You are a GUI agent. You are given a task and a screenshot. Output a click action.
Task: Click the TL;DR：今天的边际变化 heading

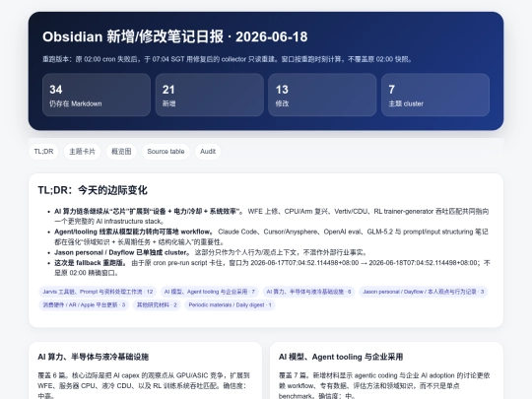click(93, 190)
